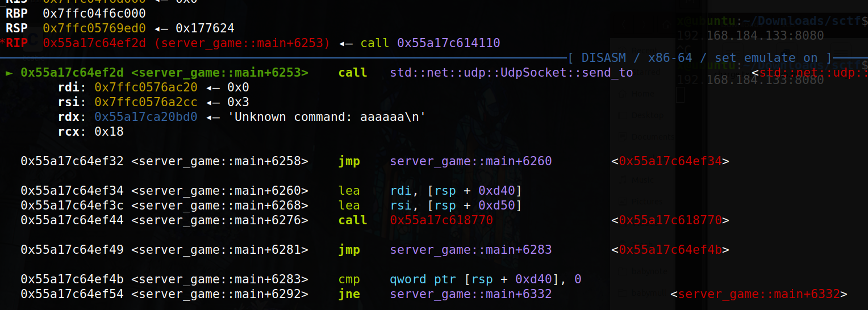
Task: Click the rsi register address 0x7ffc0576a2cc
Action: (153, 102)
